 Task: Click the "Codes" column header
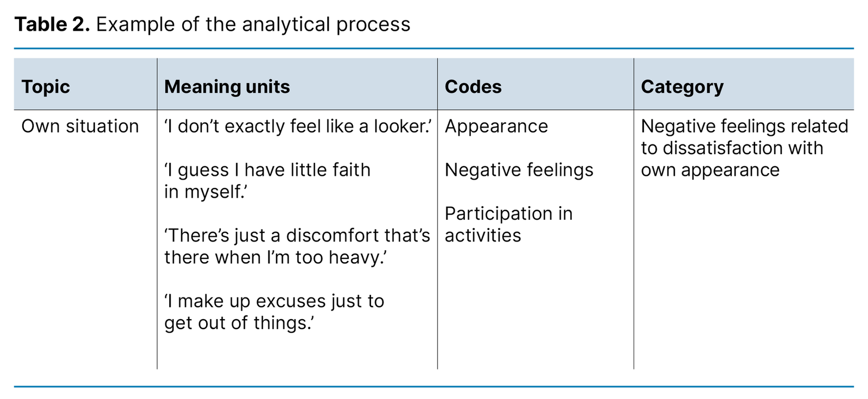[473, 87]
